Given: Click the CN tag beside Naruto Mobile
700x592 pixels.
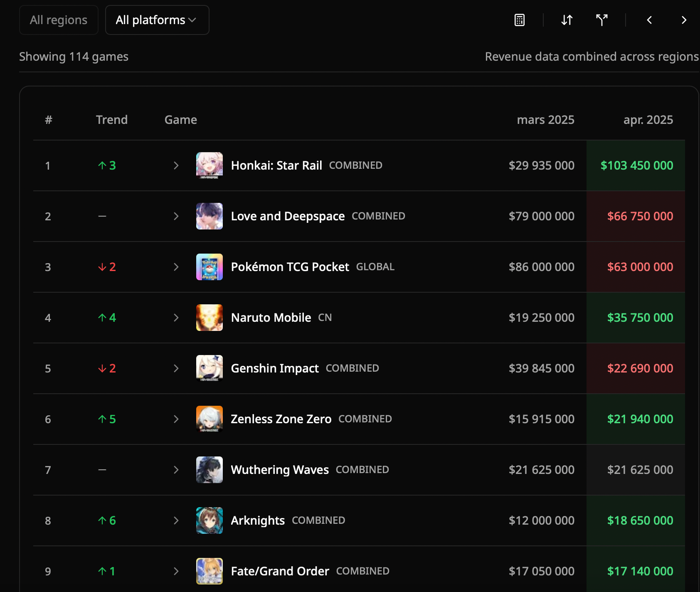Looking at the screenshot, I should [325, 318].
